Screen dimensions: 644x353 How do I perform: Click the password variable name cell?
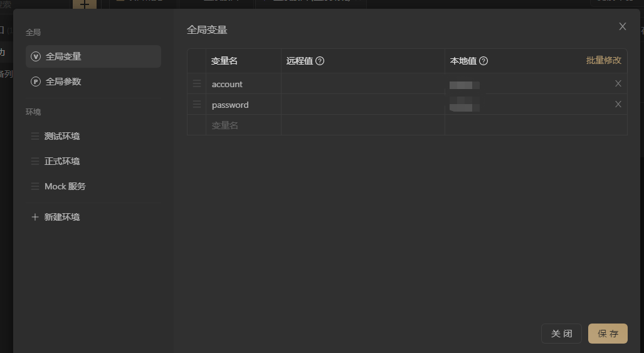click(x=243, y=104)
